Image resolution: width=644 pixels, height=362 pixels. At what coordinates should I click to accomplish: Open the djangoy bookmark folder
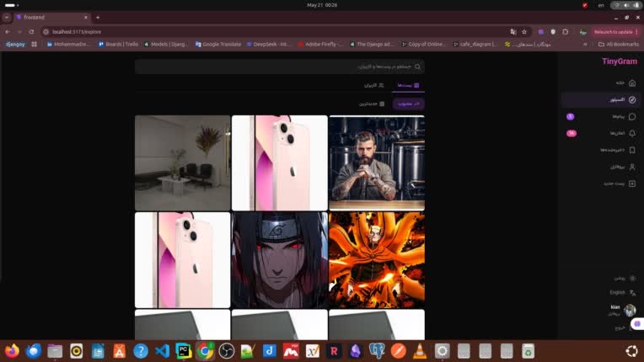tap(15, 44)
